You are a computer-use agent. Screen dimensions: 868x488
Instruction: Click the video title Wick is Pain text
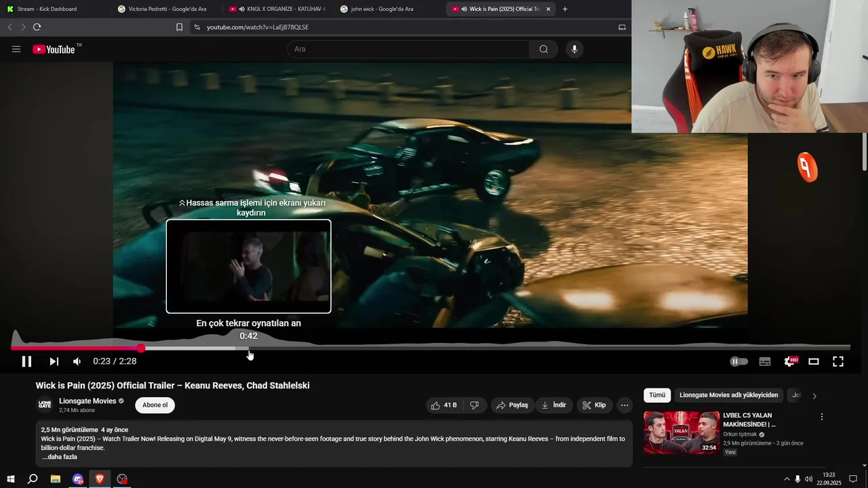(x=173, y=386)
